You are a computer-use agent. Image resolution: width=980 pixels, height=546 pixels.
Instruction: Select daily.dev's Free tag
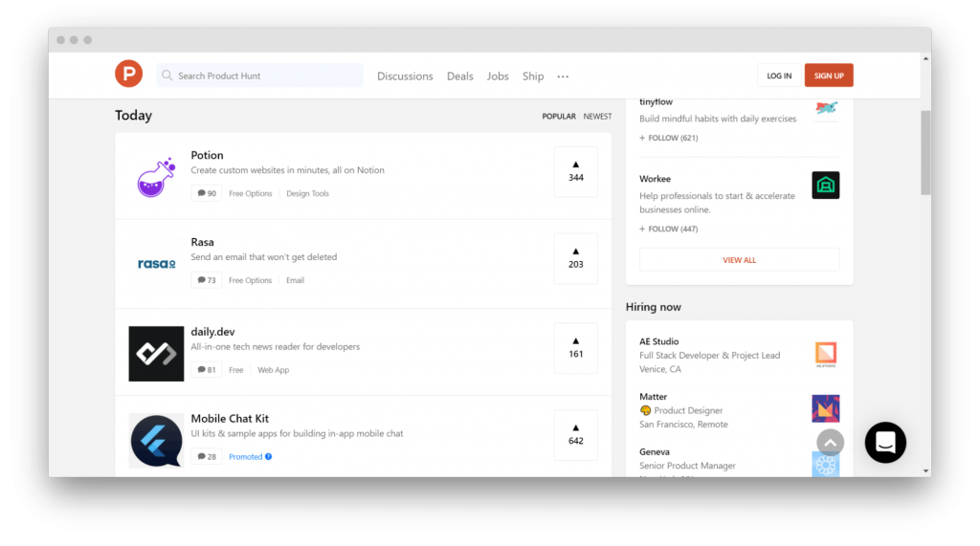click(x=235, y=370)
